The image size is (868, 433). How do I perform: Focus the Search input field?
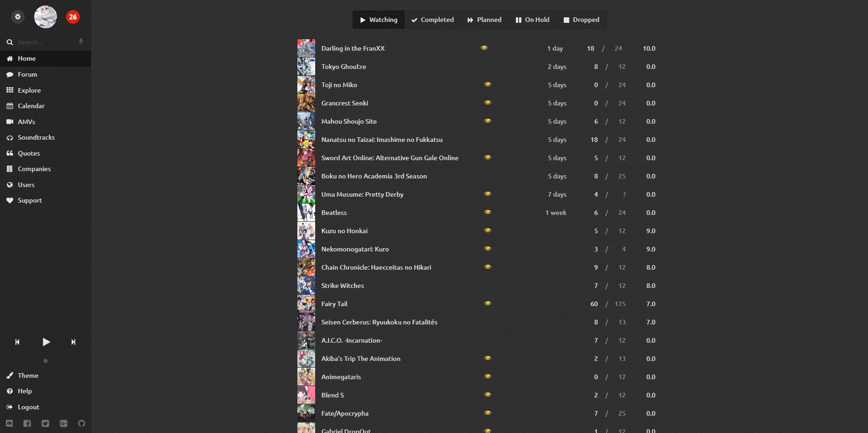click(46, 42)
